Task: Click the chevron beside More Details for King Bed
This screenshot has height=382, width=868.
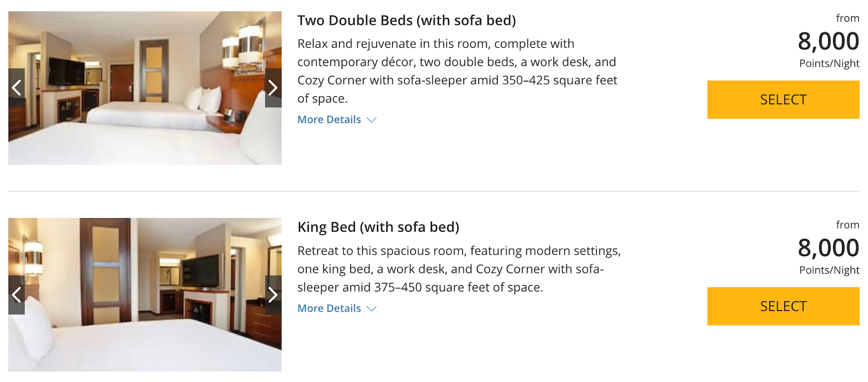Action: (371, 308)
